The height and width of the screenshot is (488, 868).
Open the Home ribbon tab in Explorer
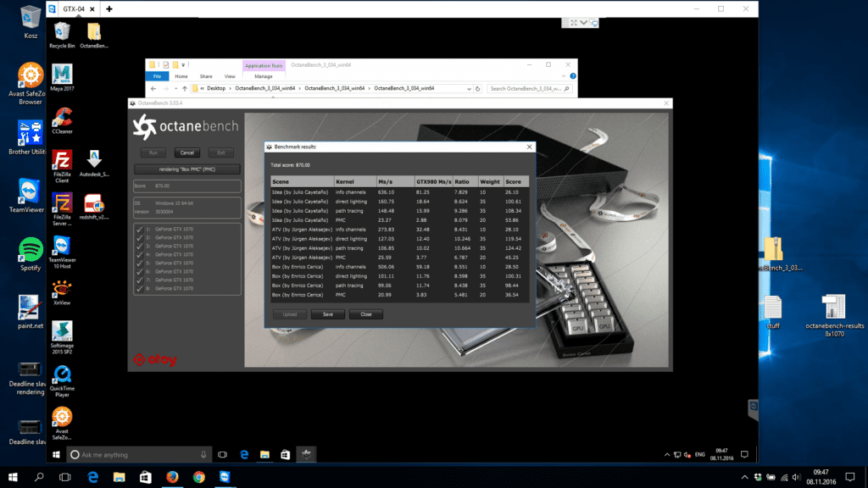[x=181, y=76]
